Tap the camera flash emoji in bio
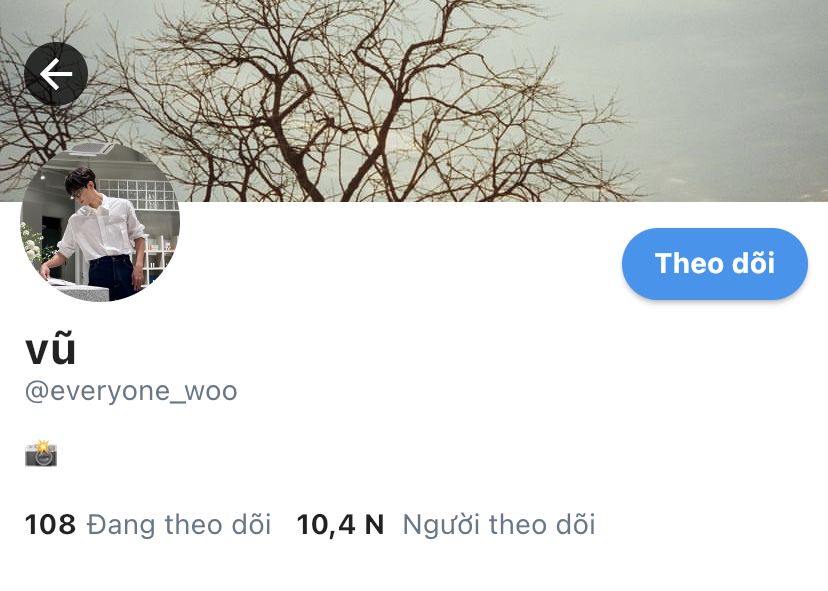This screenshot has width=828, height=591. coord(41,454)
